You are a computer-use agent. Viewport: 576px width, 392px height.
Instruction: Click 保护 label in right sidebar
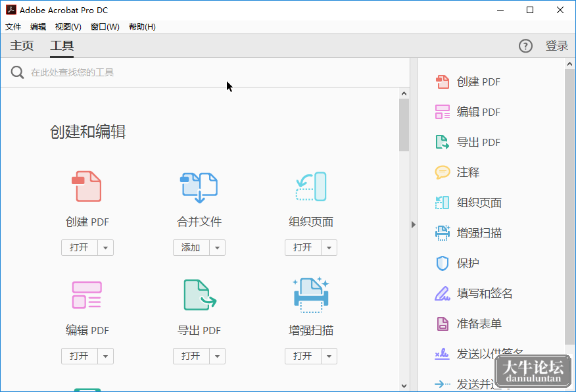pyautogui.click(x=468, y=263)
